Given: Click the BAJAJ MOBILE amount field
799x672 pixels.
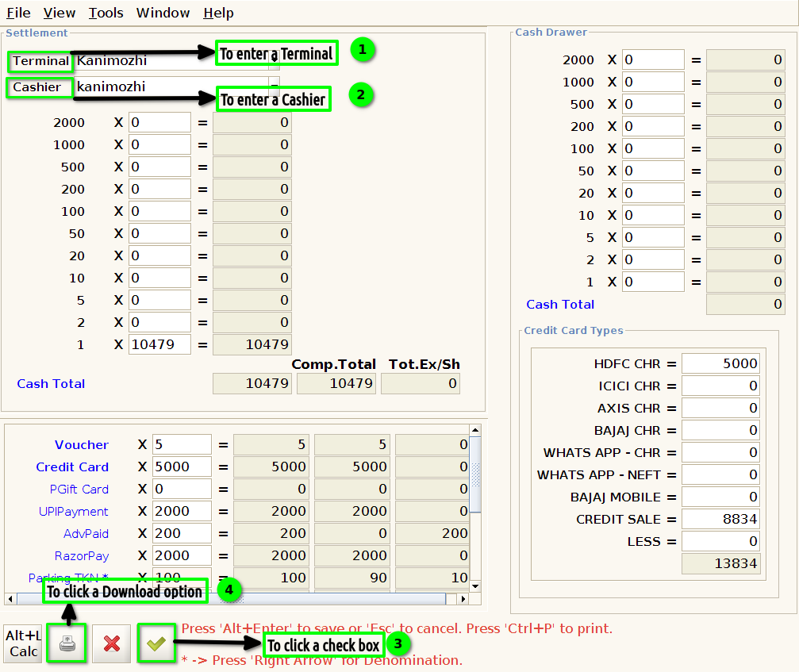Looking at the screenshot, I should pyautogui.click(x=721, y=497).
